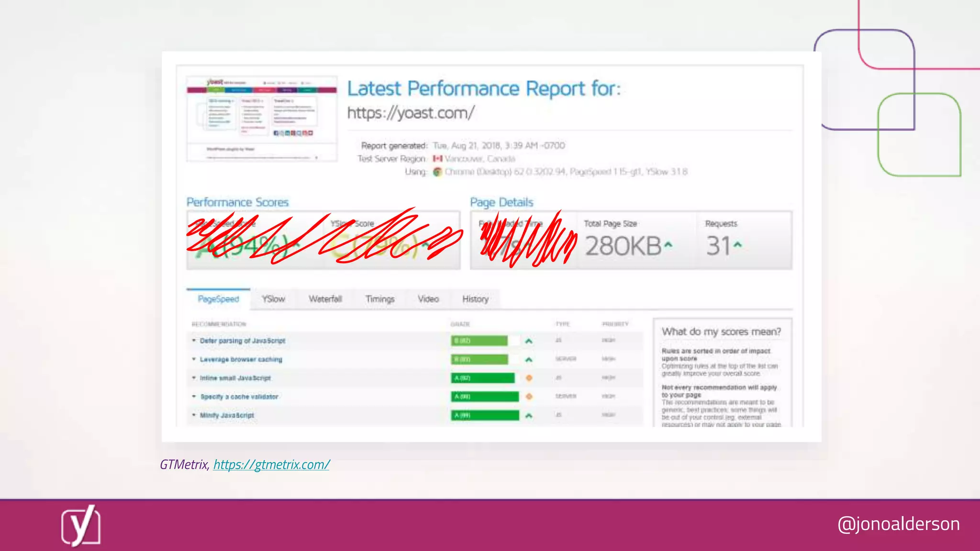The width and height of the screenshot is (980, 551).
Task: Click the https://yoast.com/ report URL
Action: coord(411,113)
